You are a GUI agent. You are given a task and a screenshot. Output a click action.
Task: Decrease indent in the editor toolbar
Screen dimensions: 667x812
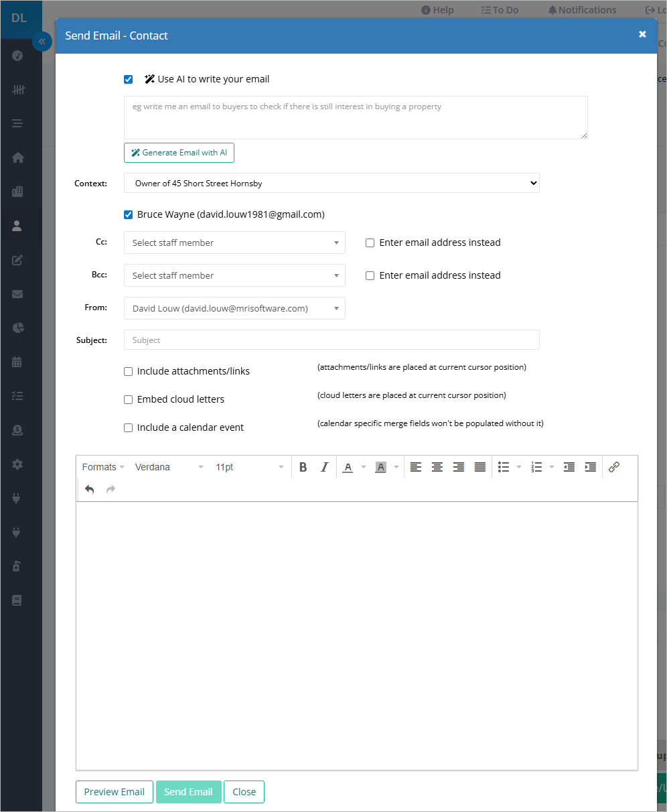[x=569, y=467]
